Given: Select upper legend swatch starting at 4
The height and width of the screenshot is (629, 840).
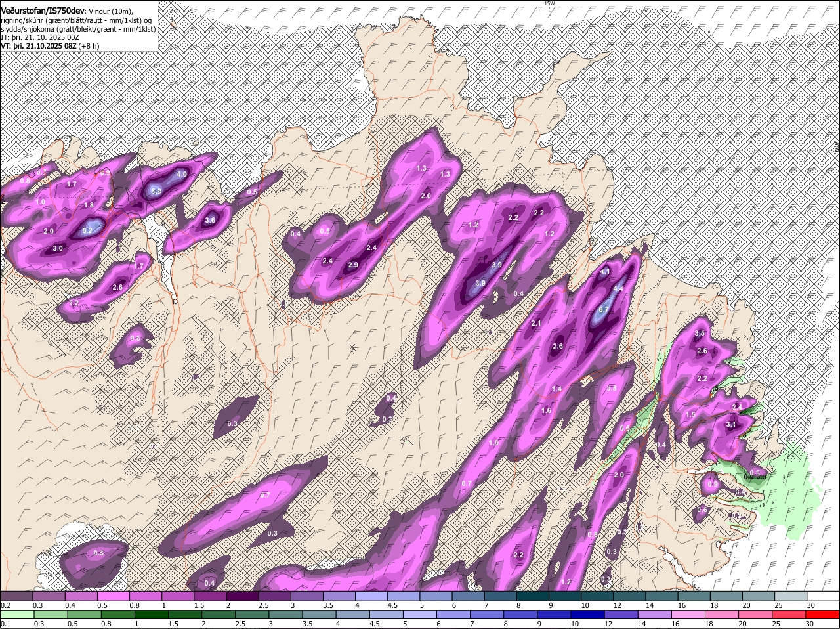Looking at the screenshot, I should 371,596.
